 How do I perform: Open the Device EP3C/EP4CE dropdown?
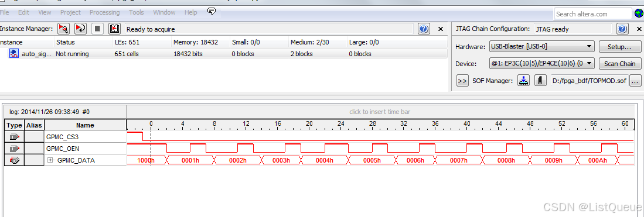[x=541, y=63]
